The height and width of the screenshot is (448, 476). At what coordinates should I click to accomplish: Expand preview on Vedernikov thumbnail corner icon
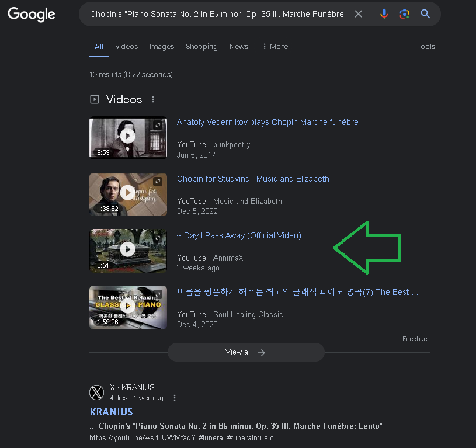click(158, 125)
